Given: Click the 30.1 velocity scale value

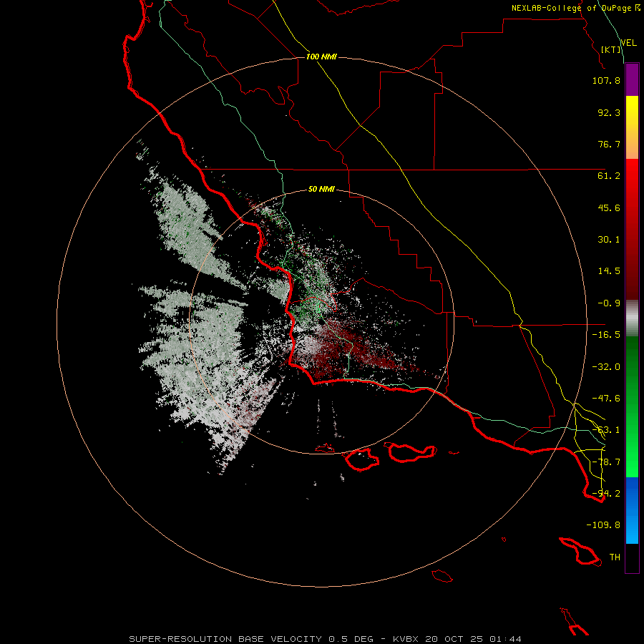Looking at the screenshot, I should (x=609, y=240).
